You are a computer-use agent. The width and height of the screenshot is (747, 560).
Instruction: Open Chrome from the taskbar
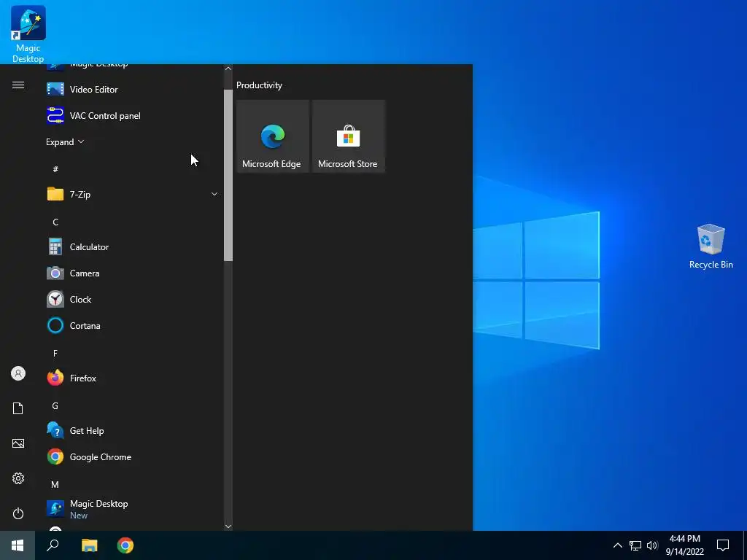[x=125, y=545]
